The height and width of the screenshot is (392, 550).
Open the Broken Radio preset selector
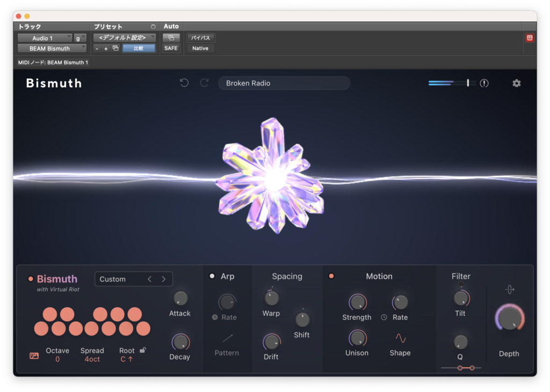(x=284, y=83)
